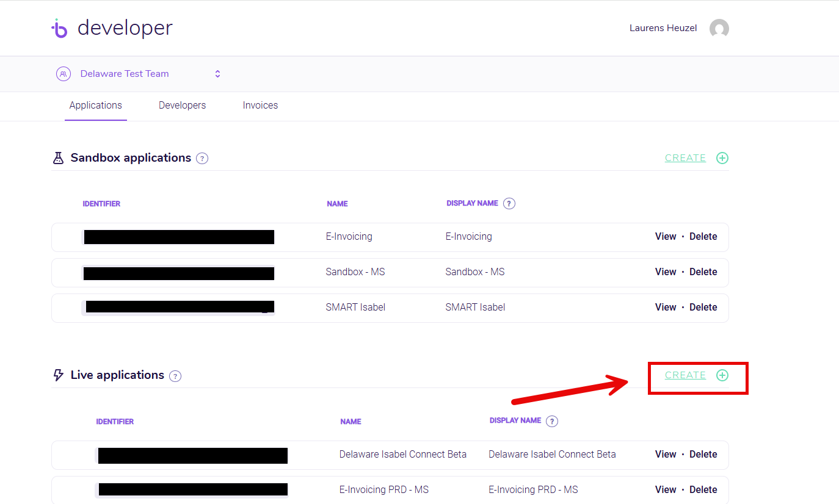View the E-Invoicing PRD - MS application
The image size is (839, 504).
point(666,490)
